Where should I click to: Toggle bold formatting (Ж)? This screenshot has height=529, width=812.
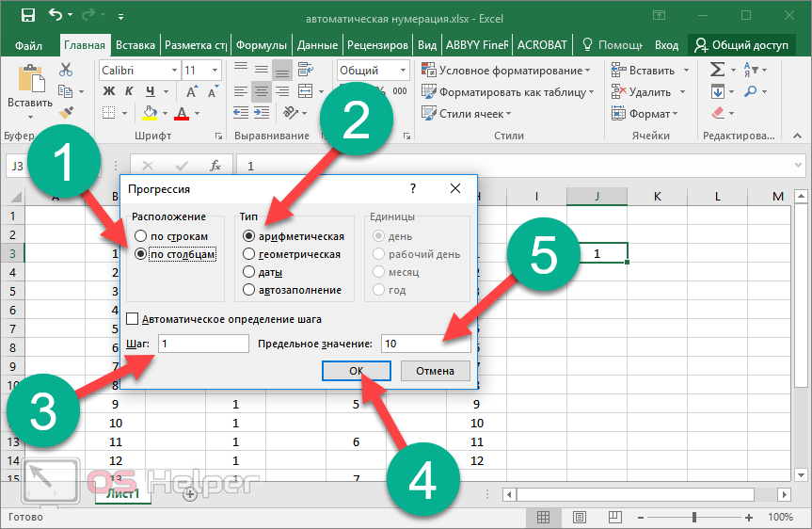point(108,91)
